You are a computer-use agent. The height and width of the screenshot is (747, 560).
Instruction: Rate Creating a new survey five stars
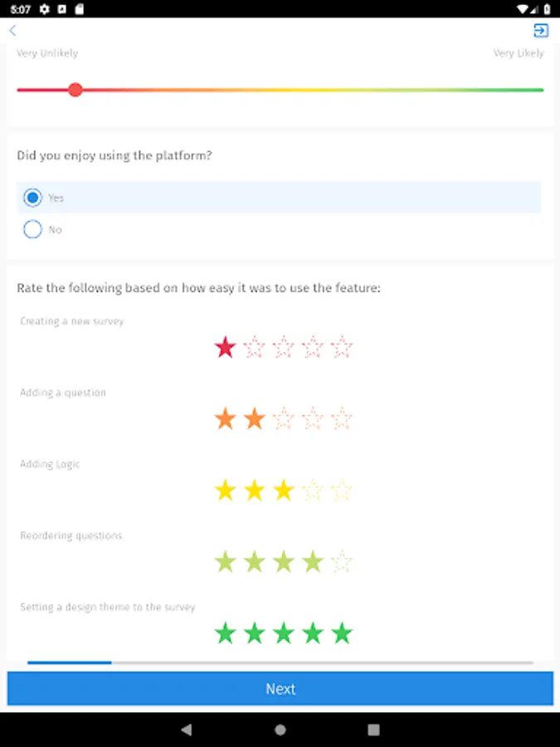point(342,347)
